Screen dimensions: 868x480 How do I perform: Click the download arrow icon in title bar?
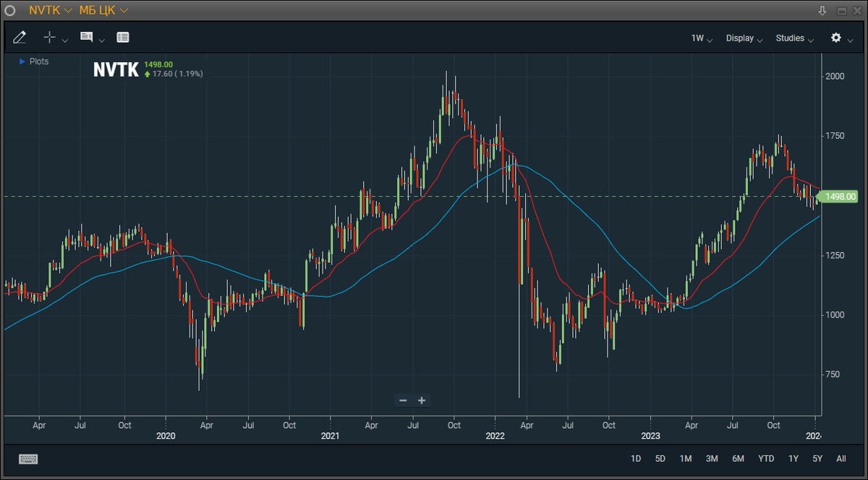822,11
